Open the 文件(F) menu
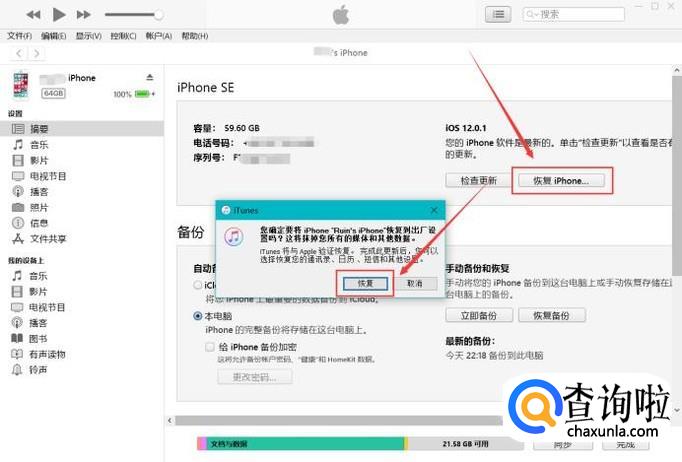The width and height of the screenshot is (682, 462). [x=19, y=36]
